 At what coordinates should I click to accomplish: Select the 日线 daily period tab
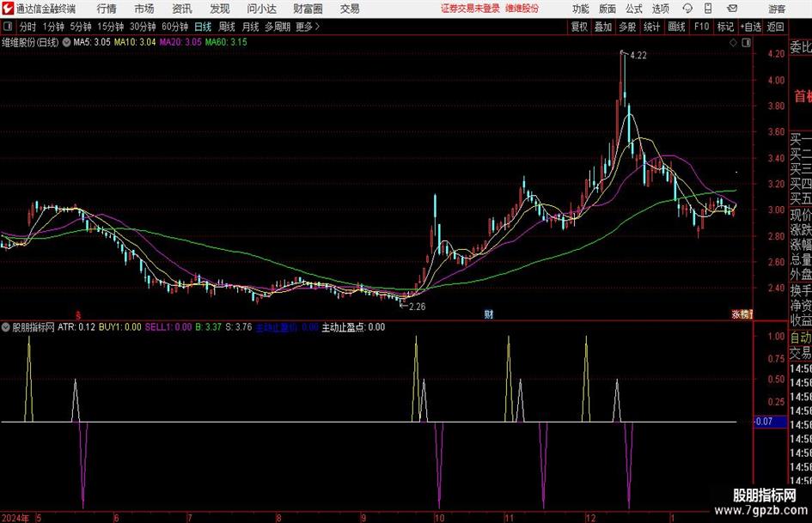click(203, 27)
